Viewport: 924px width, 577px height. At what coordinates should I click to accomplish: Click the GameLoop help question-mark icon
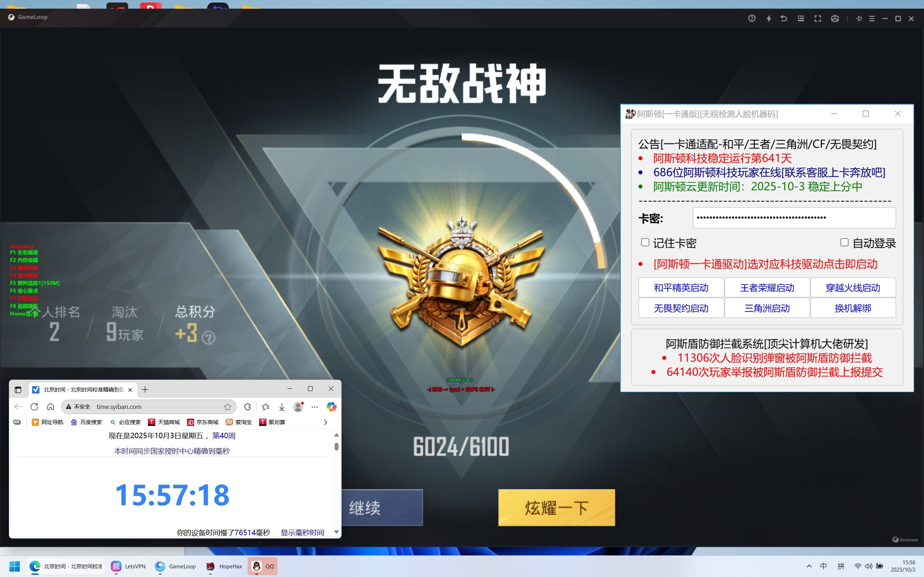(751, 18)
